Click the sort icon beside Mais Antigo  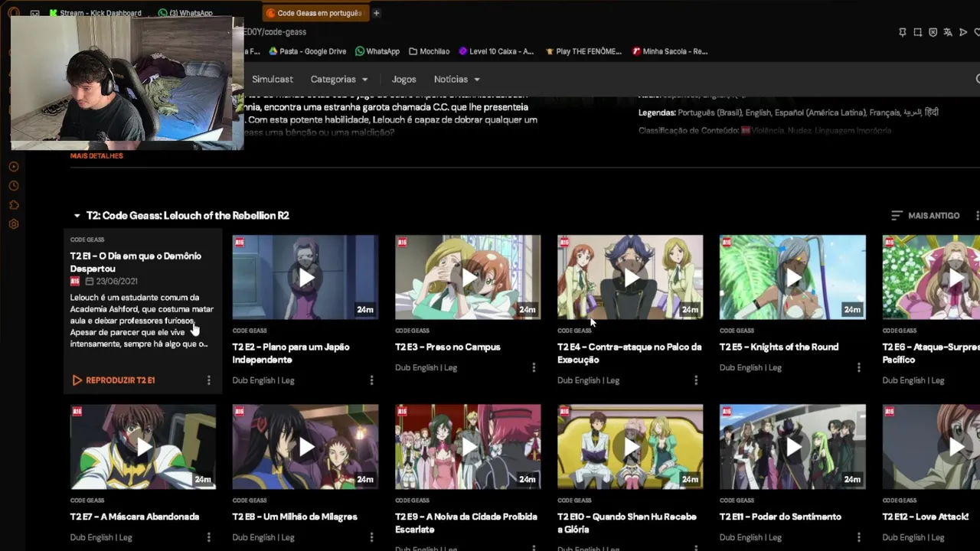click(x=897, y=216)
